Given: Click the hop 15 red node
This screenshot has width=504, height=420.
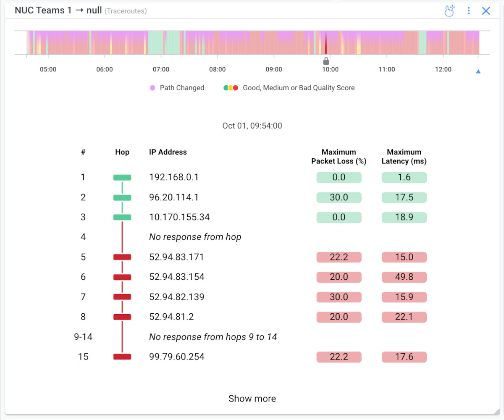Looking at the screenshot, I should pos(122,357).
